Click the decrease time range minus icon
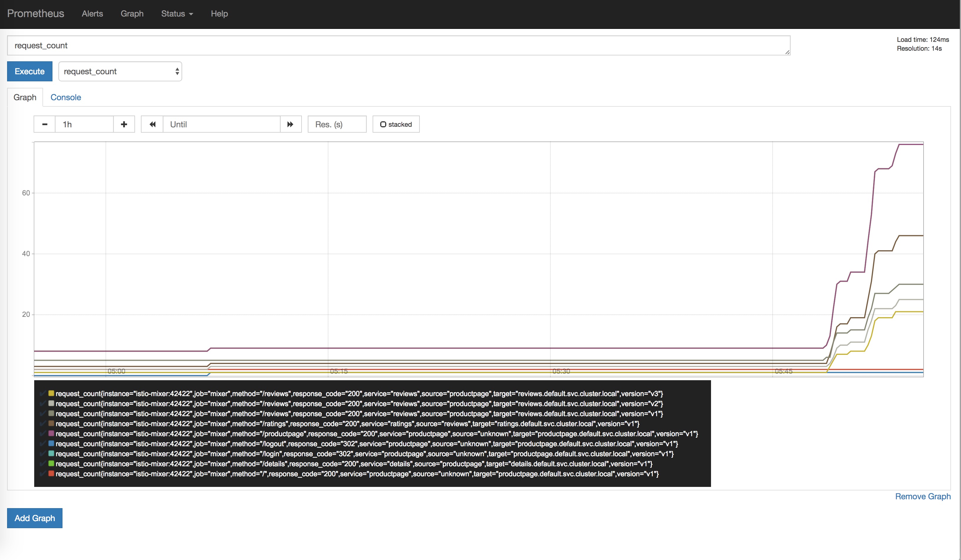 click(44, 124)
